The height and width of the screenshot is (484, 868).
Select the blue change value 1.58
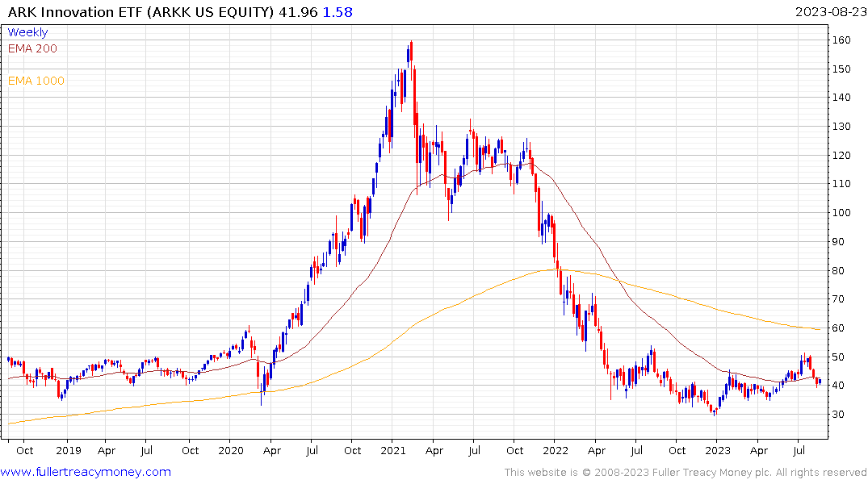[338, 12]
